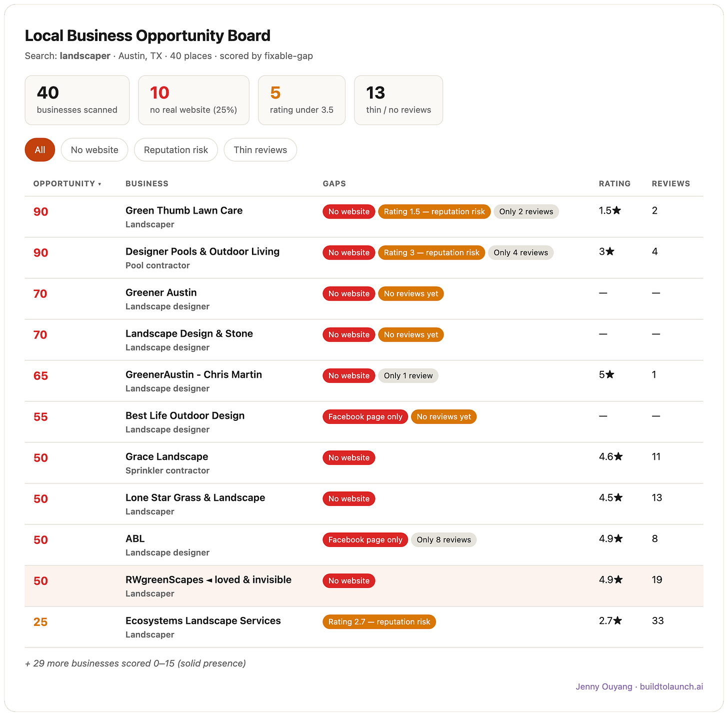Screen dimensions: 728x716
Task: Click Green Thumb Lawn Care's star rating
Action: point(610,211)
